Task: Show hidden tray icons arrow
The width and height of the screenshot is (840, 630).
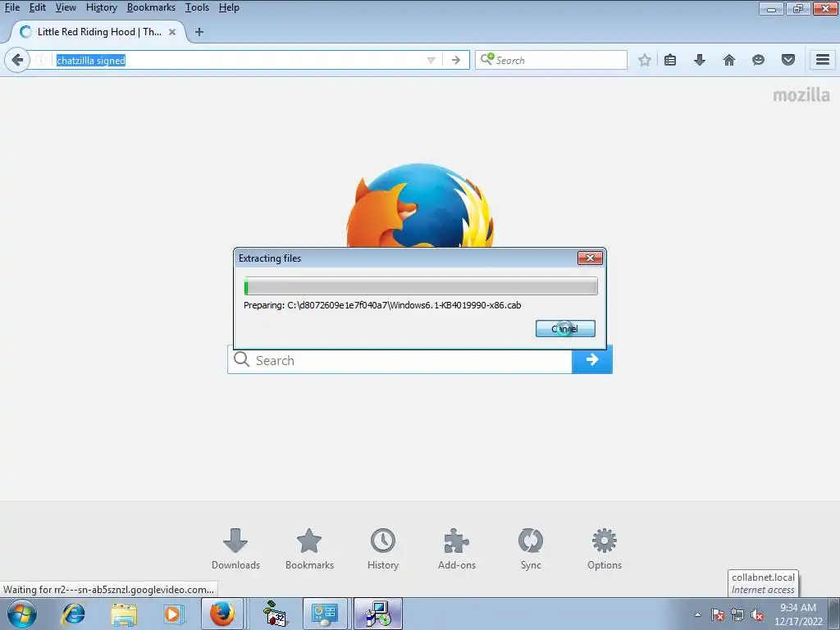Action: tap(697, 614)
